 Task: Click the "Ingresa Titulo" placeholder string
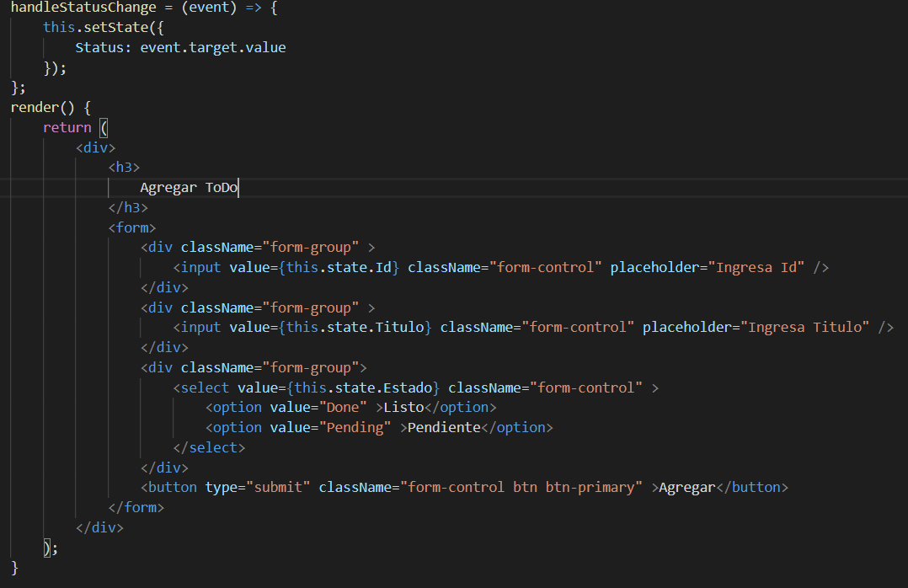coord(808,328)
